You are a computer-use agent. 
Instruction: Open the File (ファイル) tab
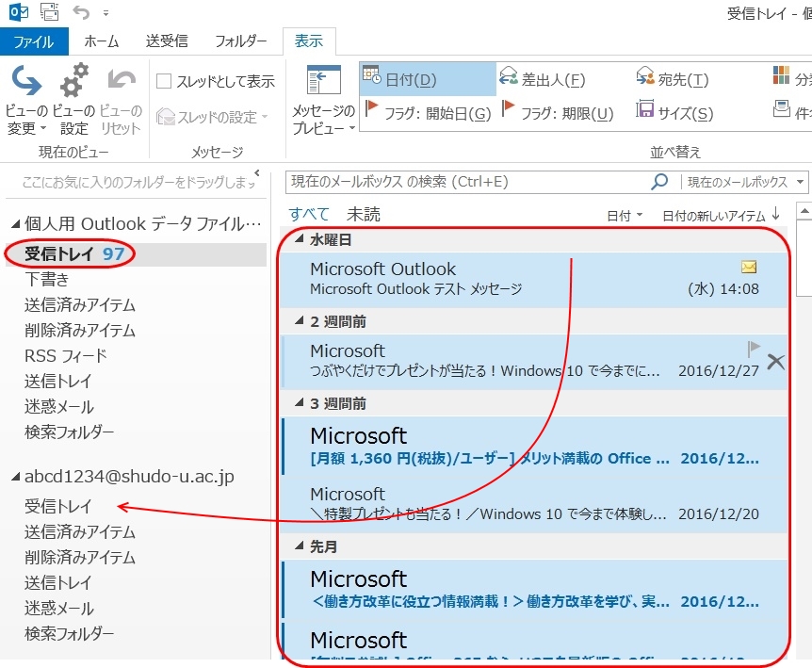click(33, 41)
